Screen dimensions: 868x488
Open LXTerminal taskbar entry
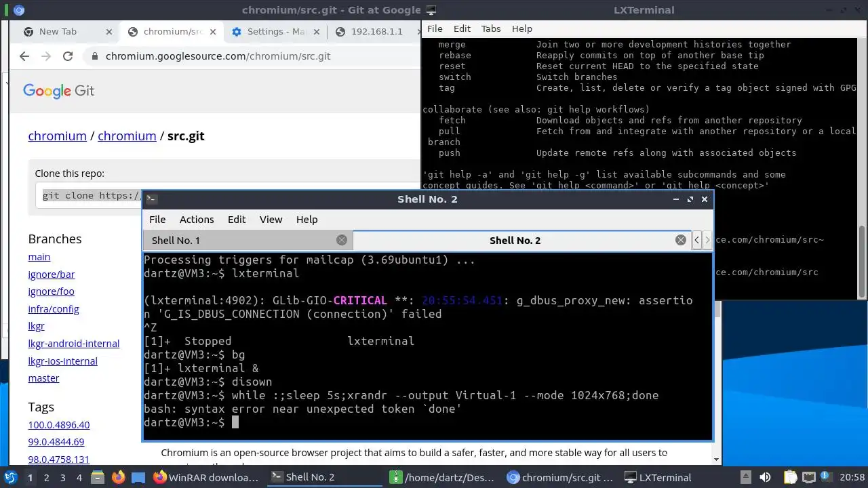click(x=658, y=477)
